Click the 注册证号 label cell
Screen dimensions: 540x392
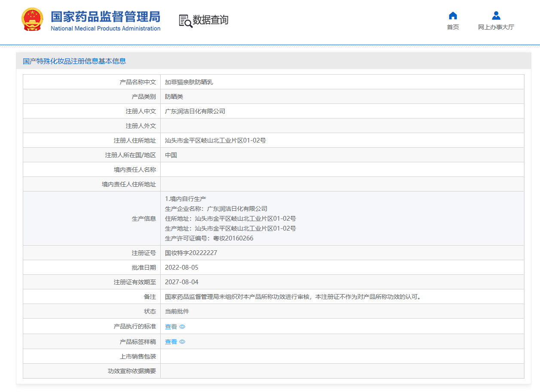click(x=92, y=253)
